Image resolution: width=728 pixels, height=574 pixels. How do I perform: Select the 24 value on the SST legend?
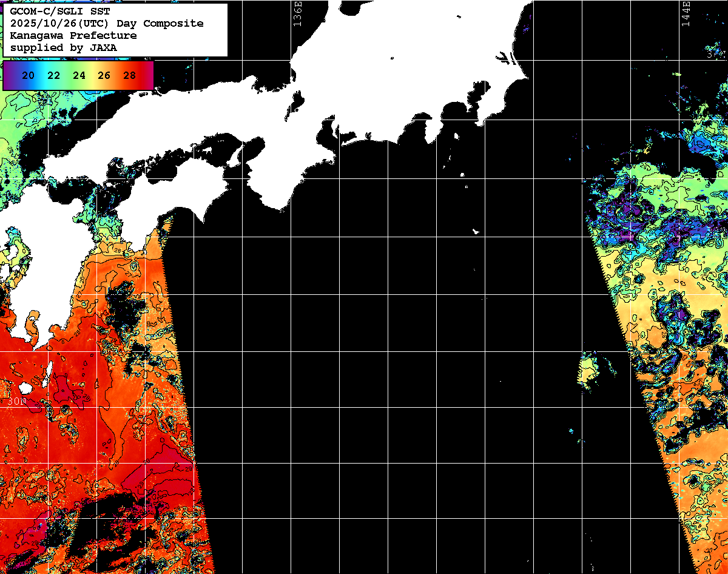[79, 76]
